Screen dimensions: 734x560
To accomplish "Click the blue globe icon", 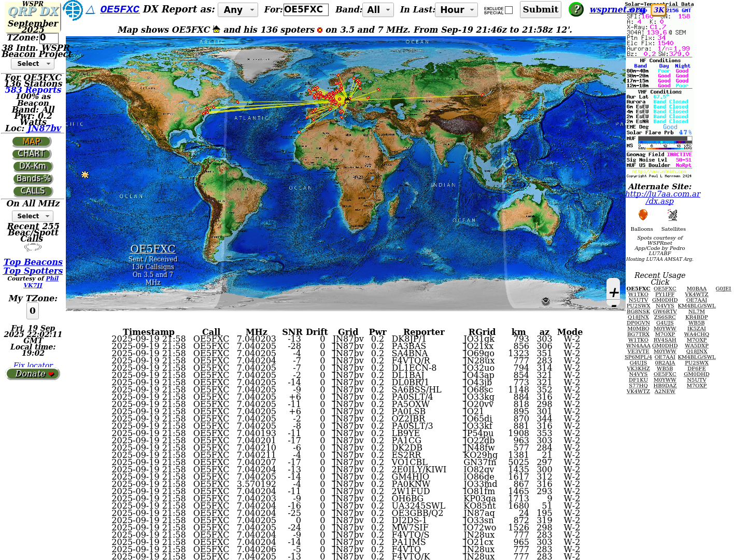I will click(x=73, y=10).
